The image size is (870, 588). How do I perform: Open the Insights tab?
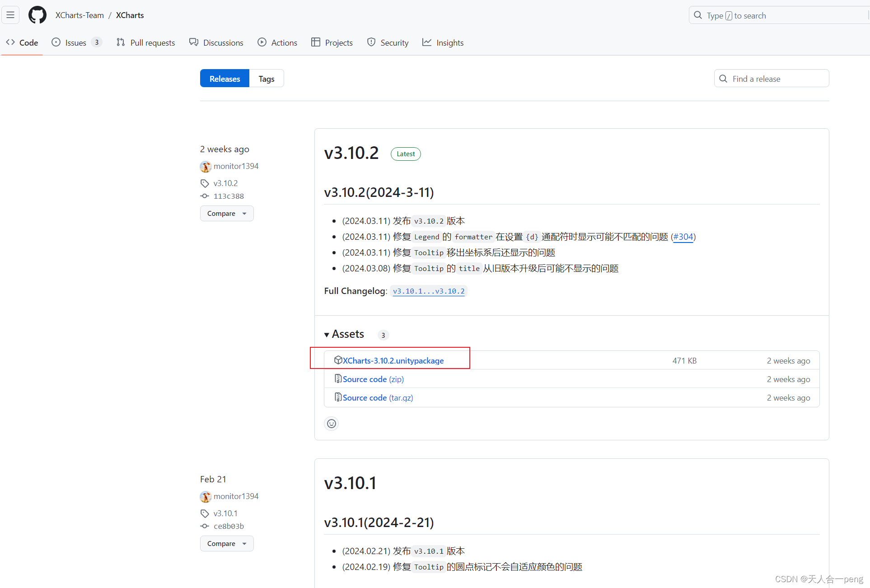450,42
